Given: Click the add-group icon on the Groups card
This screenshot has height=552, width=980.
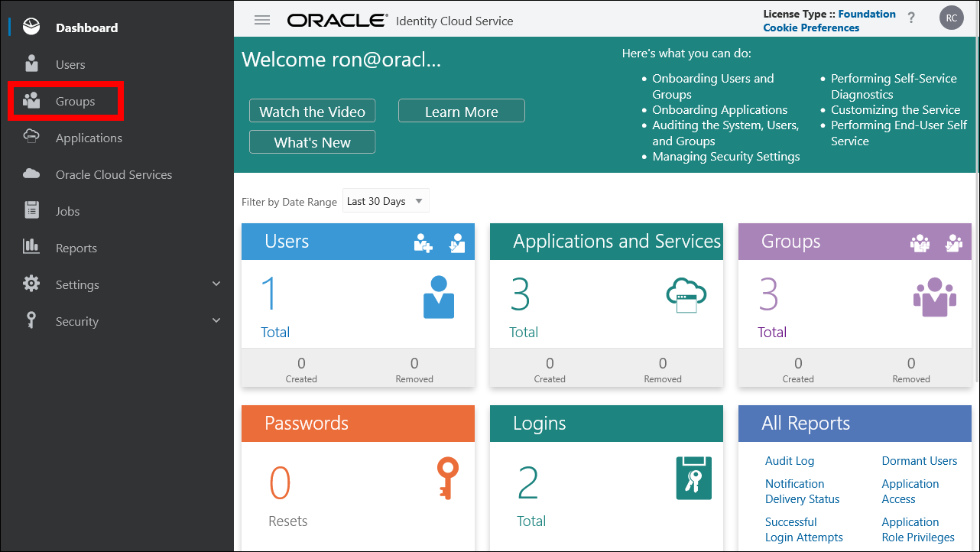Looking at the screenshot, I should (x=920, y=242).
